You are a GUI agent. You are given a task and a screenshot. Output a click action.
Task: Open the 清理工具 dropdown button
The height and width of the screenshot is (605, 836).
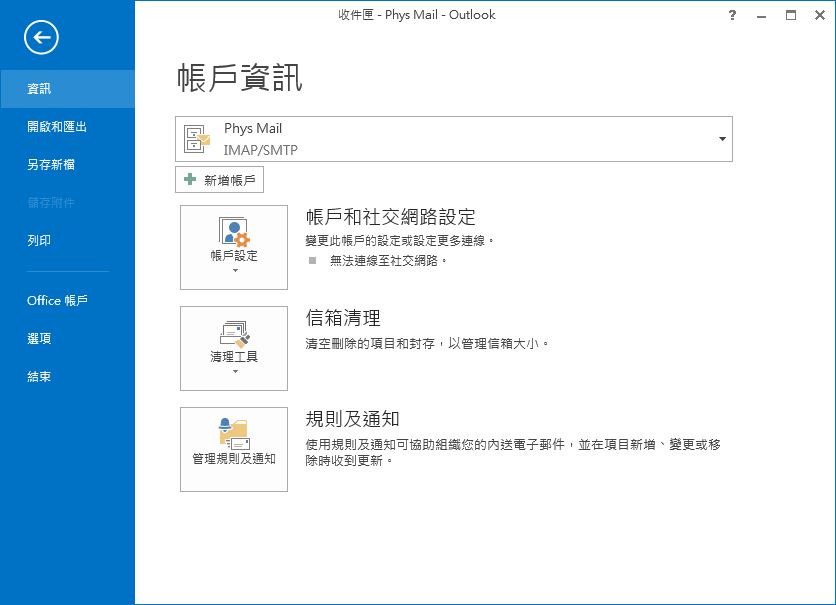tap(234, 348)
